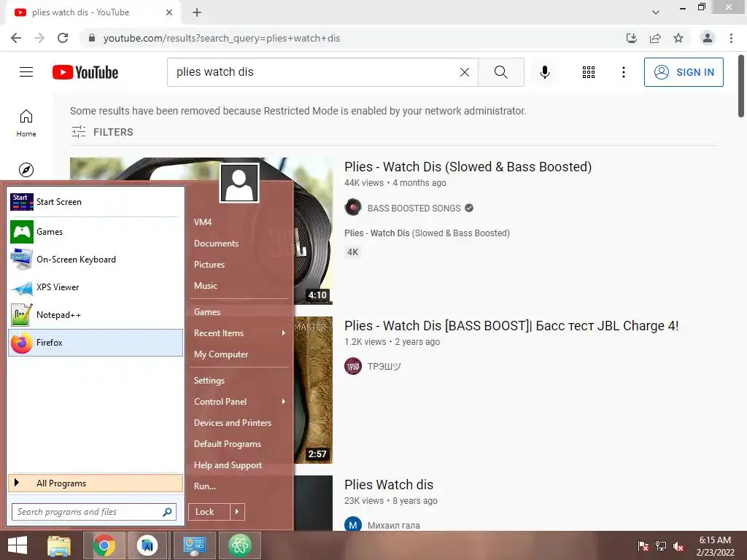The width and height of the screenshot is (747, 560).
Task: Open Plies - Watch Dis (Slowed & Bass Boosted) title
Action: pos(468,167)
